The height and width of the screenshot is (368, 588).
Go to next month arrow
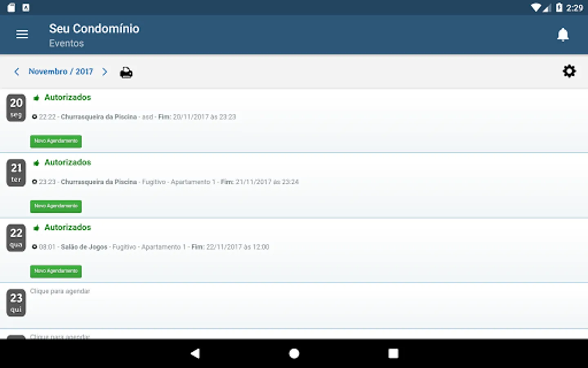[x=105, y=72]
